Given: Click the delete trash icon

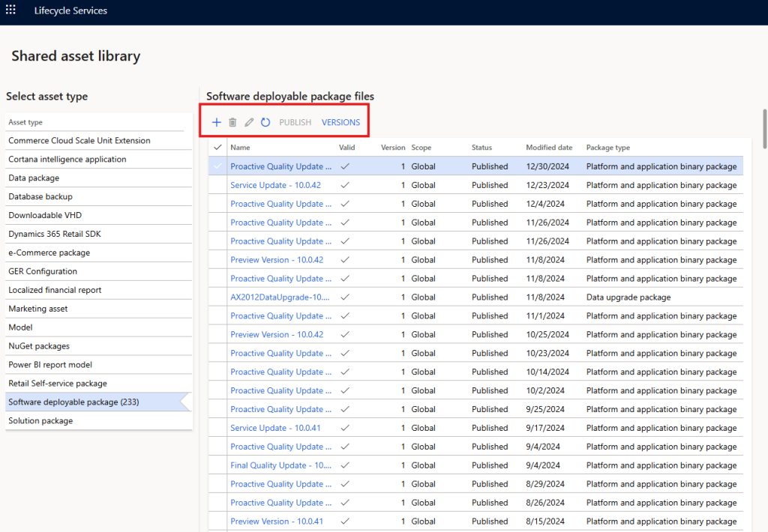Looking at the screenshot, I should coord(232,122).
